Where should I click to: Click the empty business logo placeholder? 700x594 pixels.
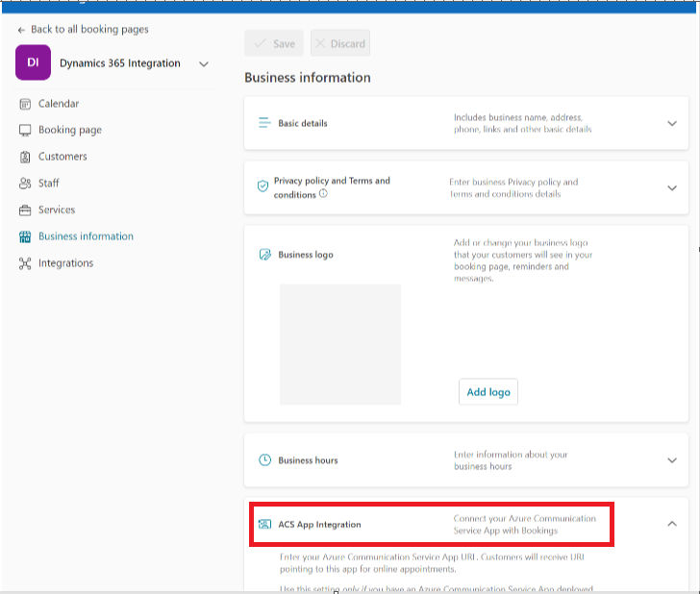pos(340,344)
